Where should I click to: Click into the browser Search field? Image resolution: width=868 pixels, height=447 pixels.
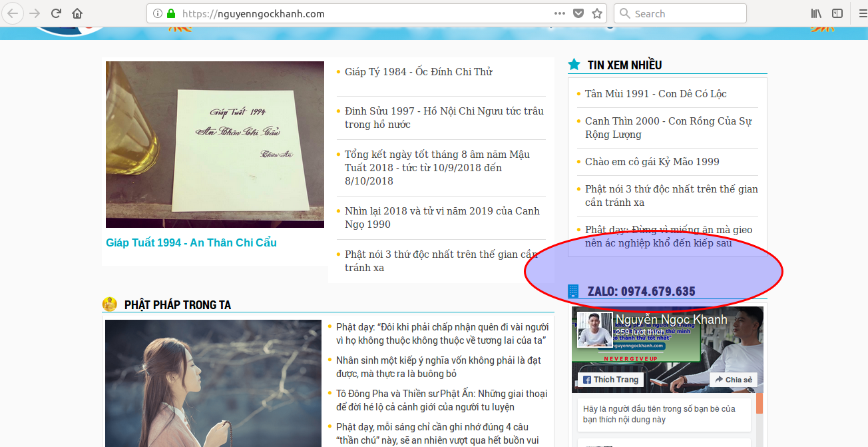pyautogui.click(x=680, y=13)
